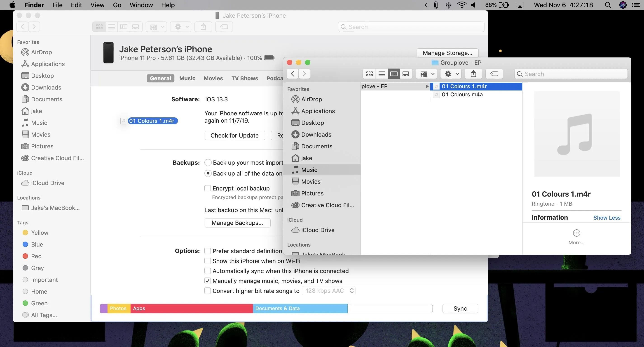Open the Movies tab in iPhone window

click(x=213, y=78)
